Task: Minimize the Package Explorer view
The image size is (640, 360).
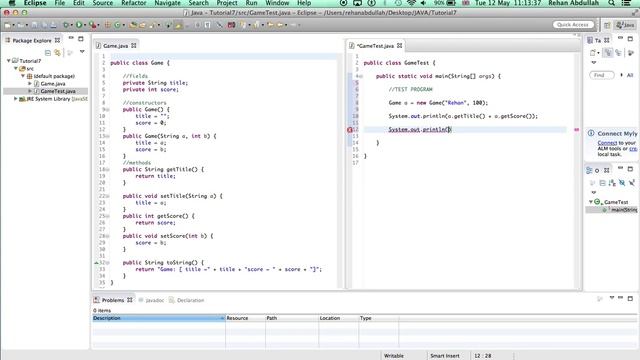Action: tap(71, 38)
